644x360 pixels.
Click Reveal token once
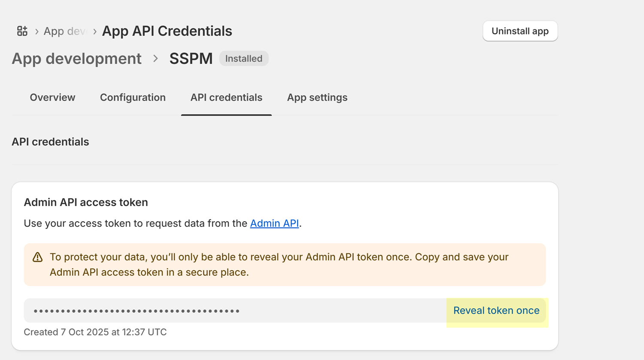496,311
